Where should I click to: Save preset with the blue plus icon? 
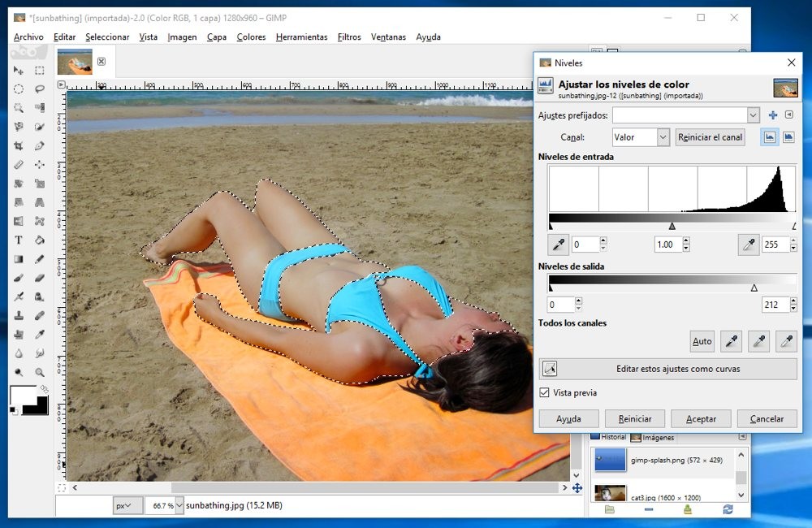tap(773, 115)
